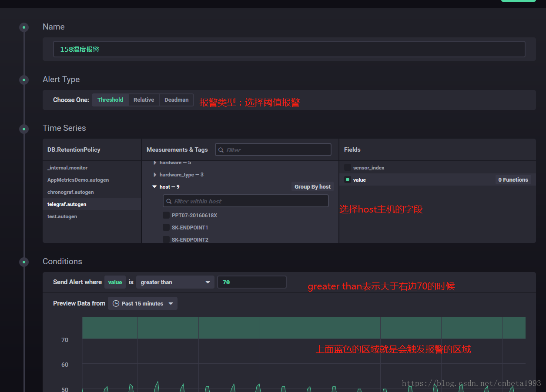This screenshot has height=392, width=546.
Task: Select the Deadman alert type
Action: (x=177, y=100)
